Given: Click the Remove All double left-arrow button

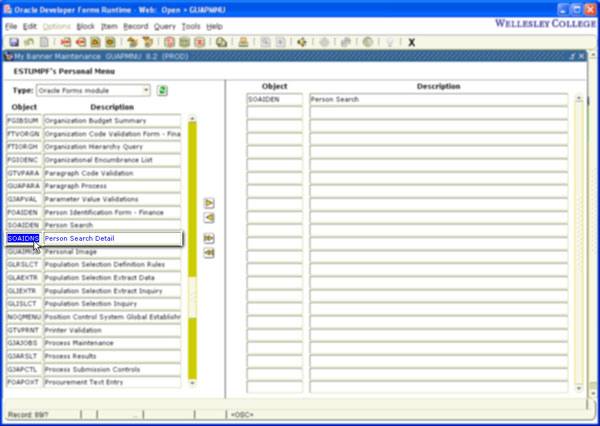Looking at the screenshot, I should 209,253.
